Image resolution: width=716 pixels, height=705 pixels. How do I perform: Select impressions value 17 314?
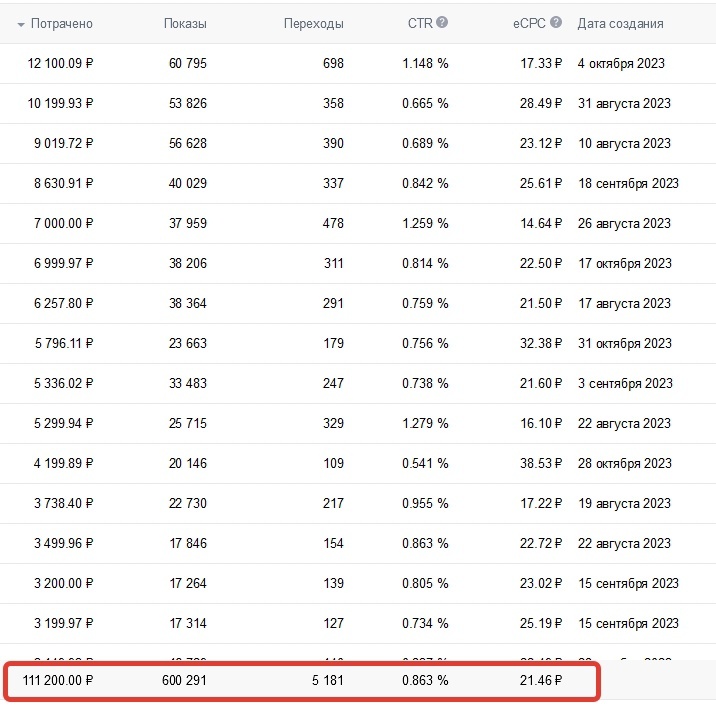click(x=188, y=624)
